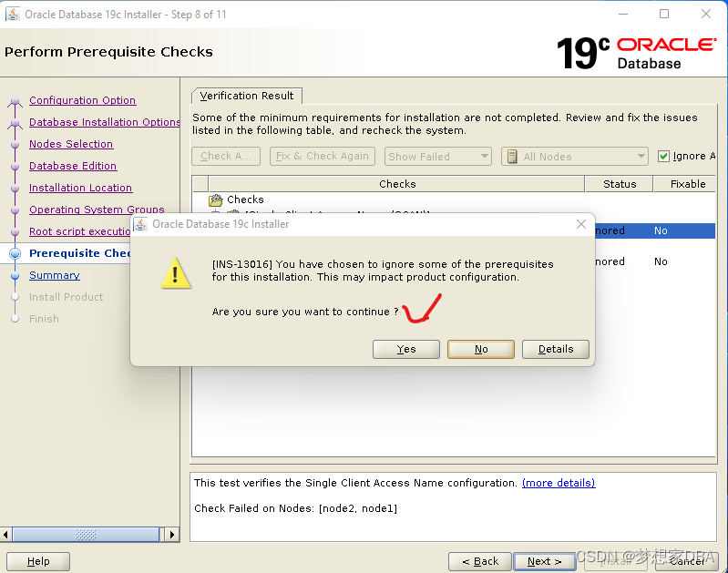Go to Database Edition step
This screenshot has height=573, width=728.
[x=73, y=166]
